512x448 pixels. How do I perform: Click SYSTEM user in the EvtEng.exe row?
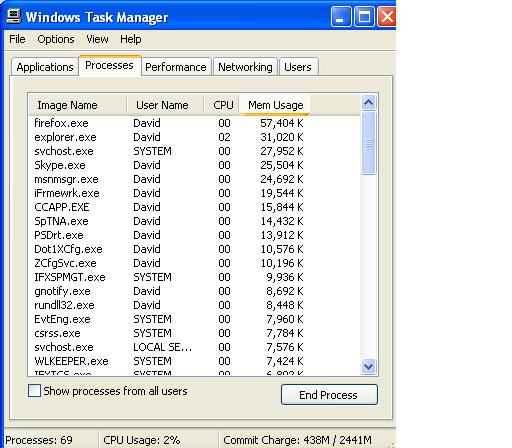pos(152,319)
